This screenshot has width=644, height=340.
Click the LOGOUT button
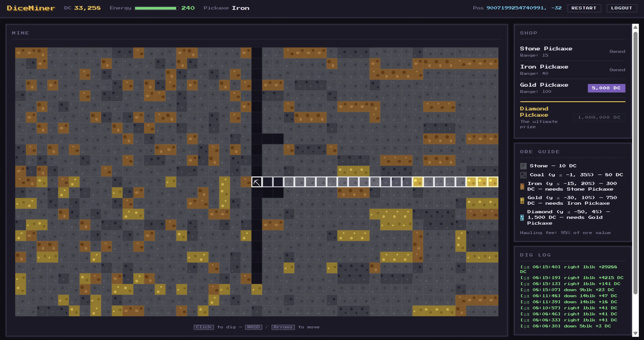pyautogui.click(x=621, y=8)
